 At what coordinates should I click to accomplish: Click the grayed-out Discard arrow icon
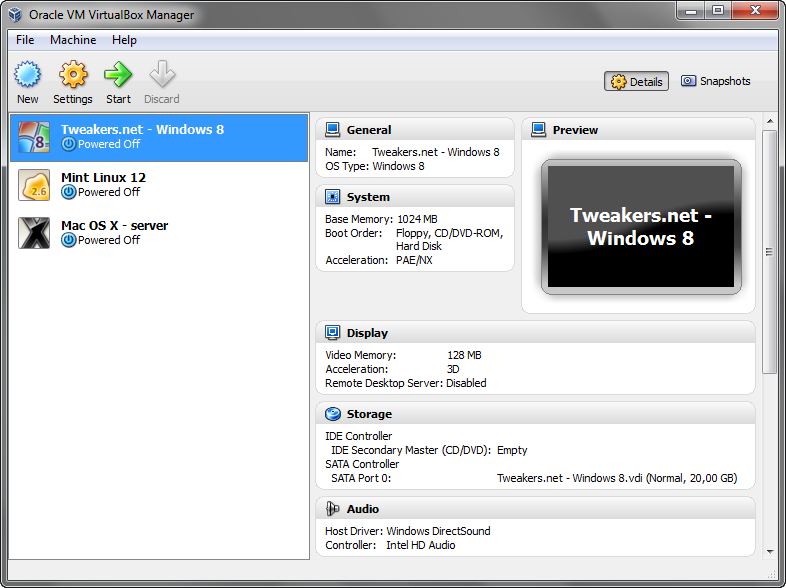(x=162, y=74)
